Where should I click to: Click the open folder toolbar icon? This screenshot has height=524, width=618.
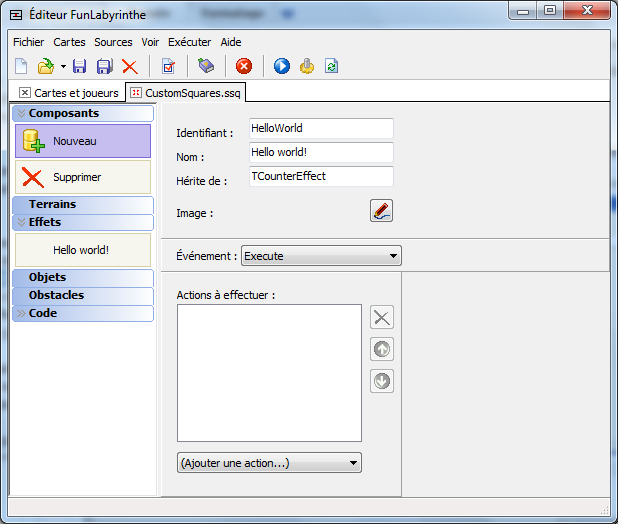click(45, 67)
